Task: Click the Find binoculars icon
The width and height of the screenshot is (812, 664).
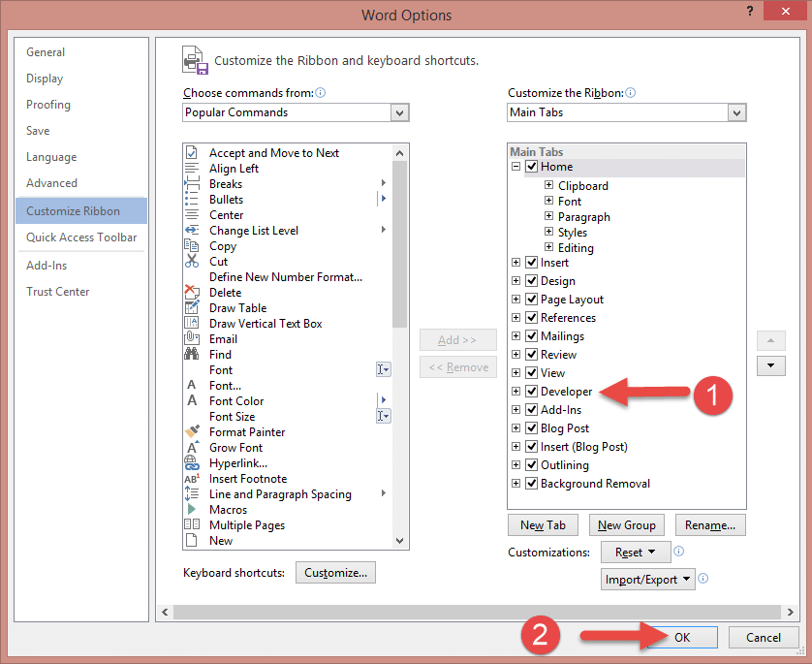Action: tap(192, 354)
